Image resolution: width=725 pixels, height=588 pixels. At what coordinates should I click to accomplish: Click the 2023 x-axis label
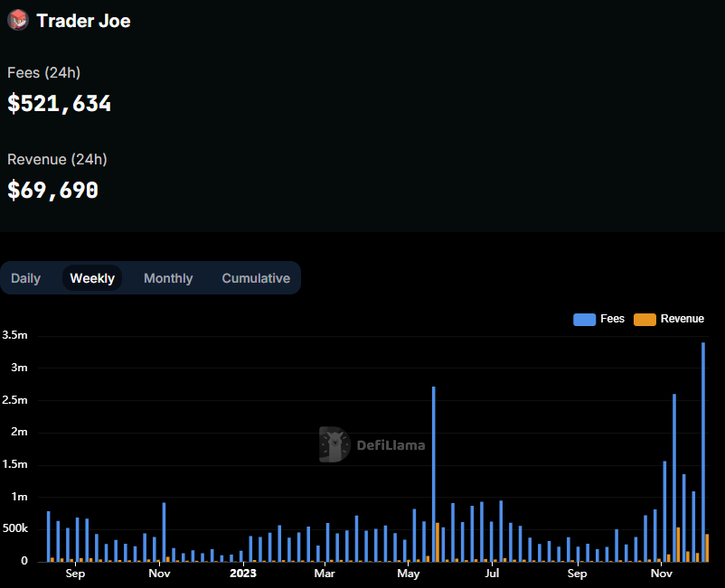click(243, 574)
